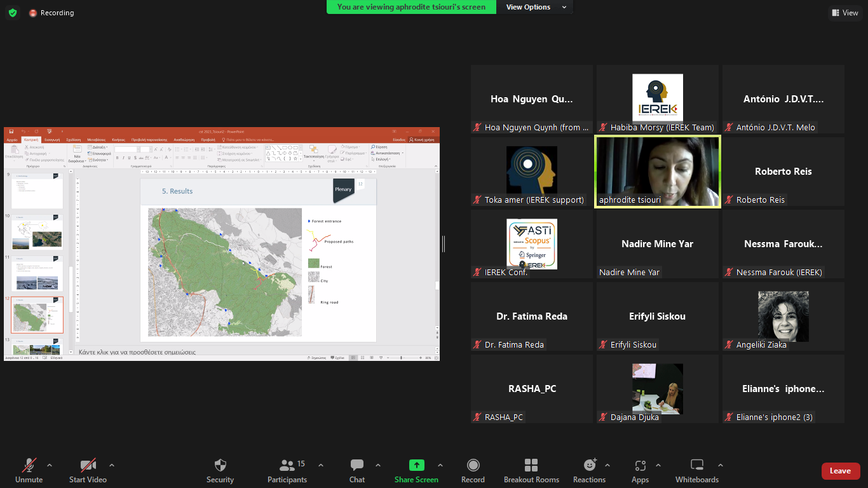Viewport: 868px width, 488px height.
Task: Click the green Share Screen icon
Action: [x=416, y=465]
